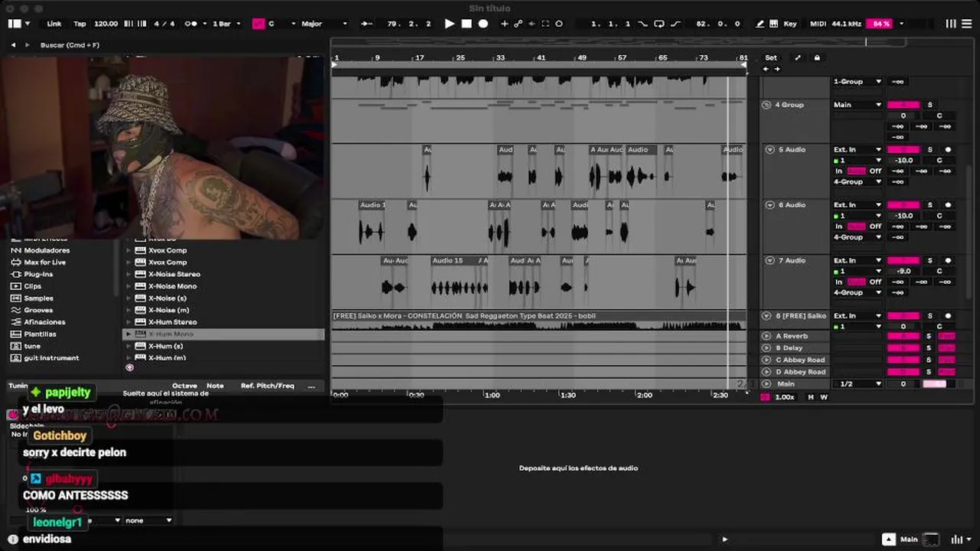Set 7 Audio monitor to In
The height and width of the screenshot is (551, 980).
pyautogui.click(x=838, y=282)
